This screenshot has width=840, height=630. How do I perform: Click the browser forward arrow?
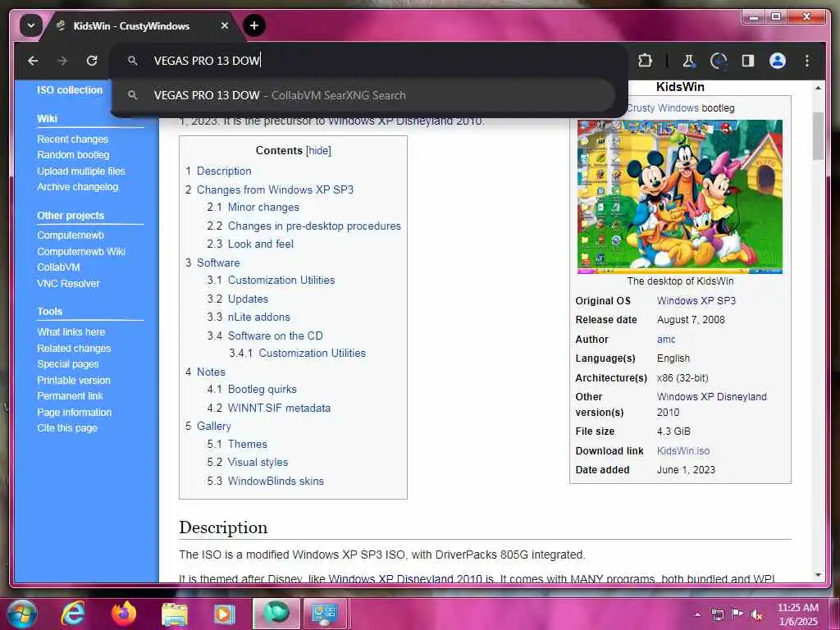[62, 61]
